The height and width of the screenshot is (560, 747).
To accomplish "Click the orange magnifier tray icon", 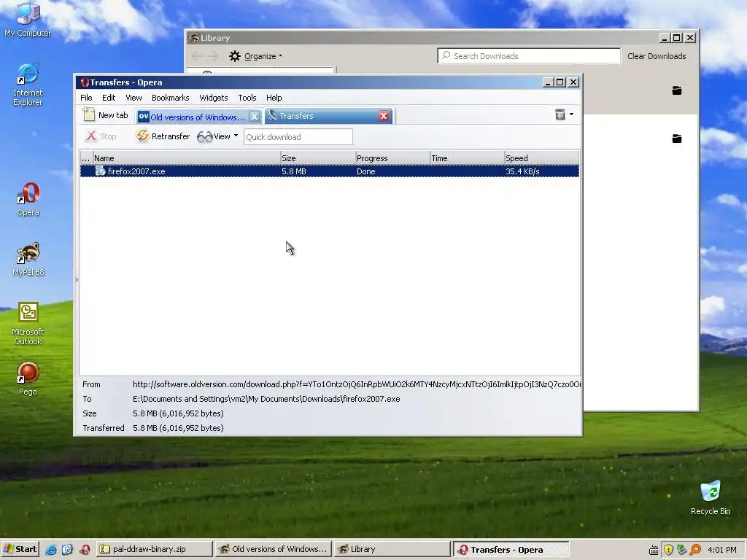I will pyautogui.click(x=695, y=550).
